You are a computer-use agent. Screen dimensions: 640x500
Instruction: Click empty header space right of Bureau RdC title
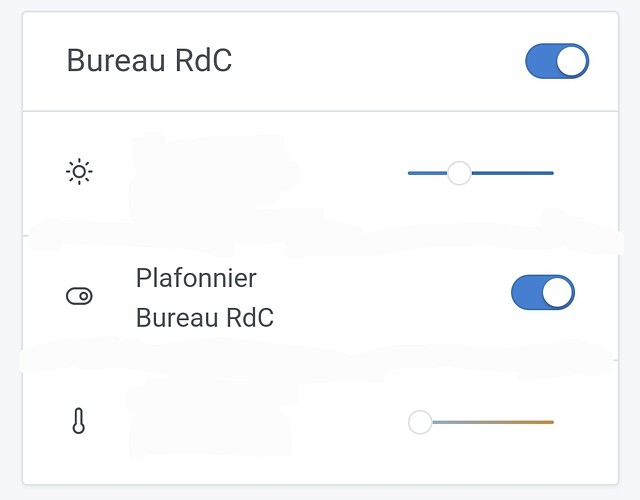coord(380,61)
